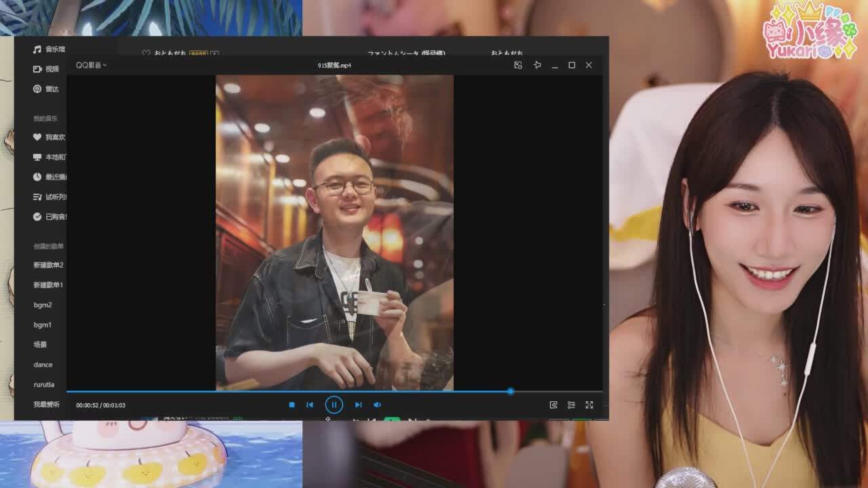Screen dimensions: 868x488
Task: Stop video playback in QQ影音
Action: tap(292, 405)
